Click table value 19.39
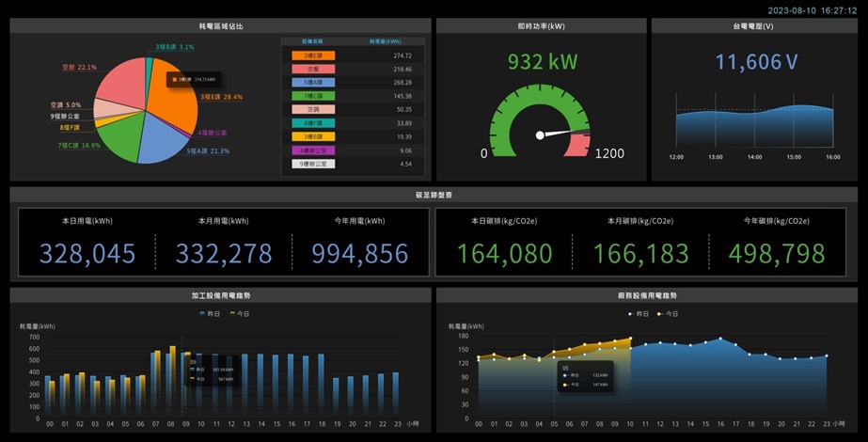 click(x=404, y=136)
